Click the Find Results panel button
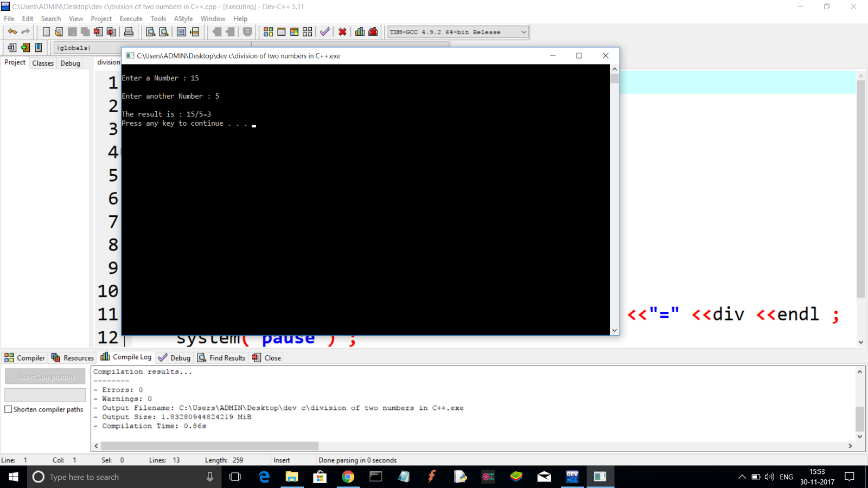This screenshot has height=488, width=868. coord(221,357)
